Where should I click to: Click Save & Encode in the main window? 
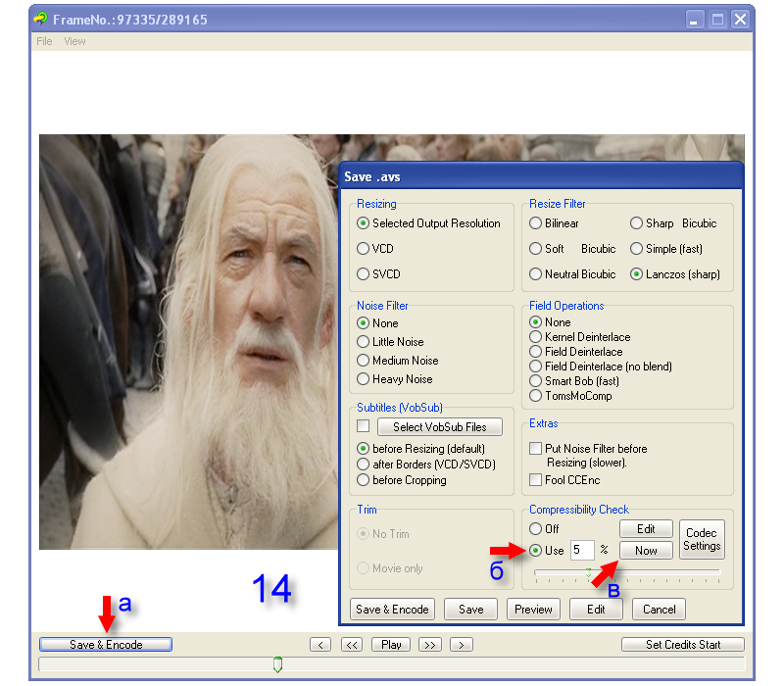click(x=106, y=645)
